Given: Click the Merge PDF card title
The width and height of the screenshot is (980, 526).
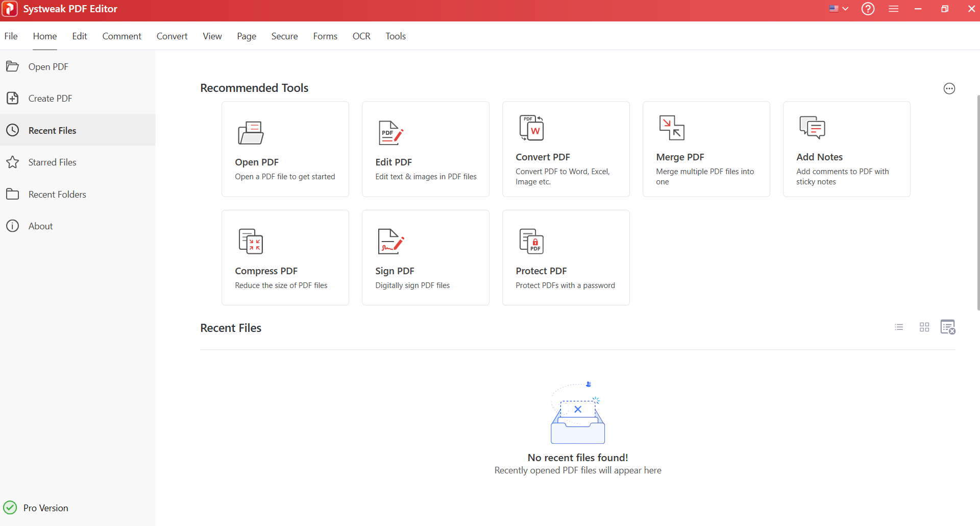Looking at the screenshot, I should click(680, 157).
